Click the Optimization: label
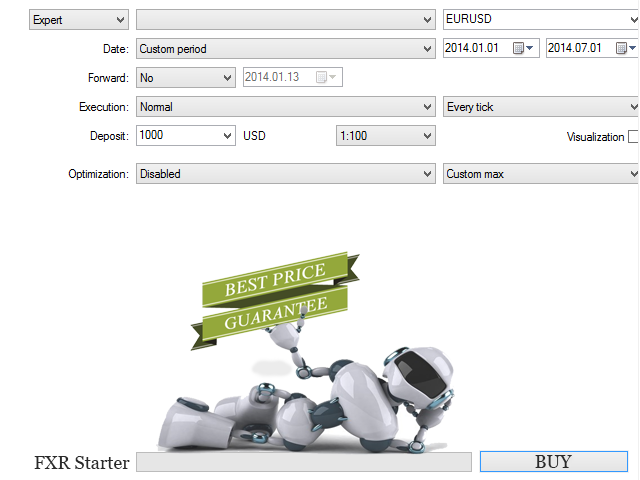Image resolution: width=640 pixels, height=480 pixels. pos(98,174)
